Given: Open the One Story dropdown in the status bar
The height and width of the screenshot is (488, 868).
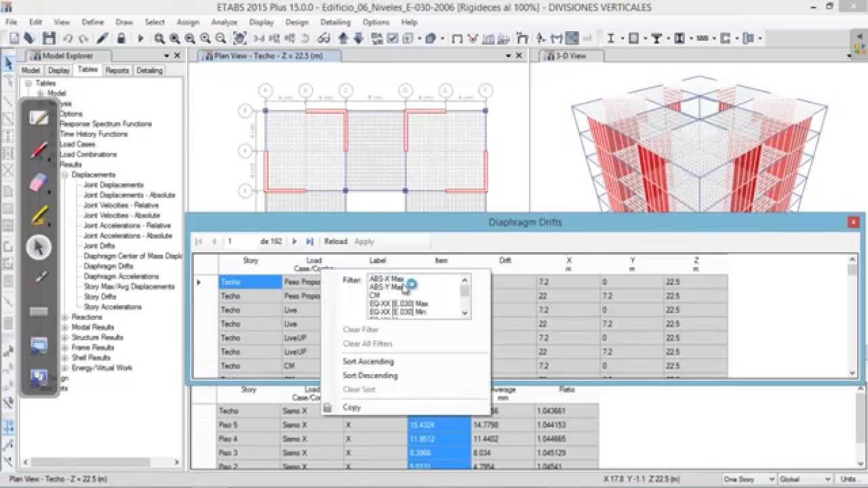Looking at the screenshot, I should point(749,479).
